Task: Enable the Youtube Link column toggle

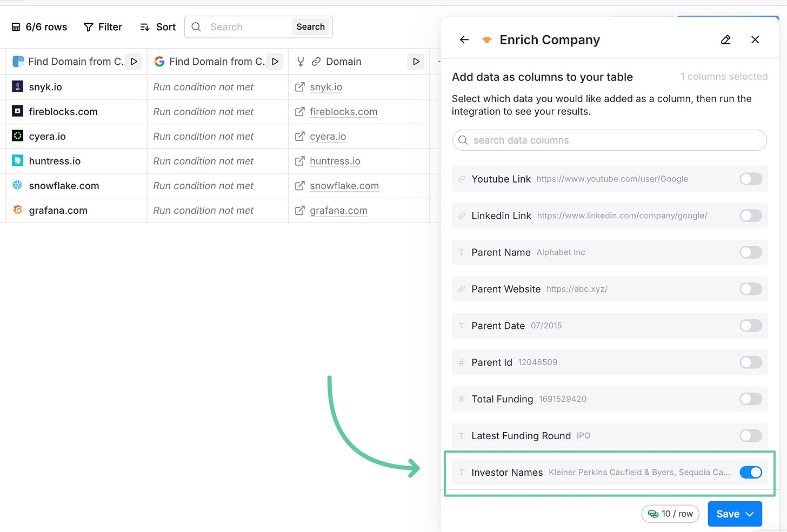Action: point(751,179)
